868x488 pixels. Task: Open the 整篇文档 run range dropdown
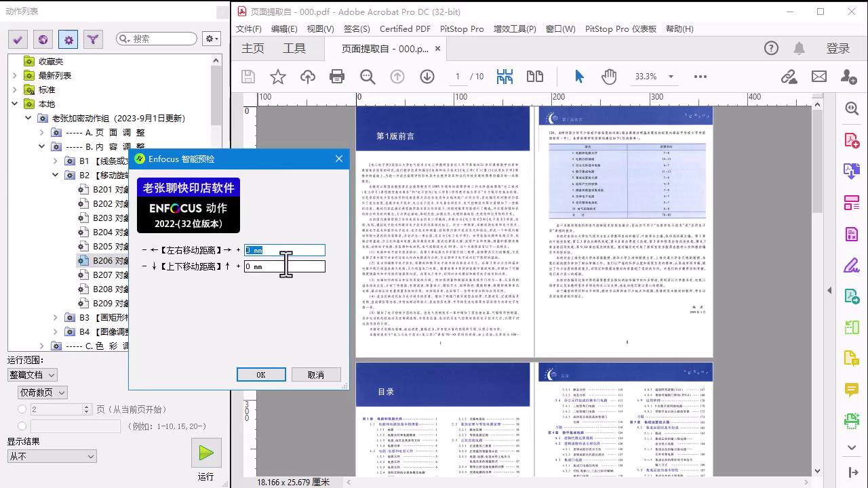32,375
